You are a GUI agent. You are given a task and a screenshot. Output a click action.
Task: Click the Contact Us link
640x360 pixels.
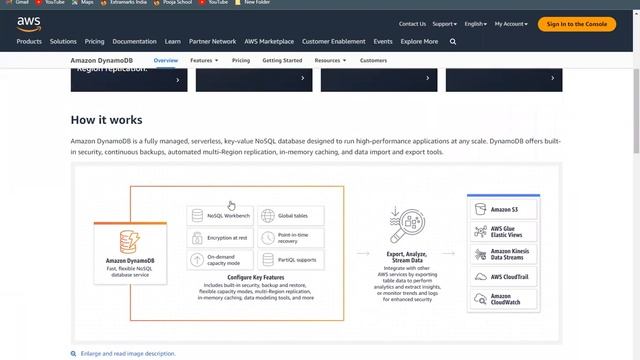(412, 24)
